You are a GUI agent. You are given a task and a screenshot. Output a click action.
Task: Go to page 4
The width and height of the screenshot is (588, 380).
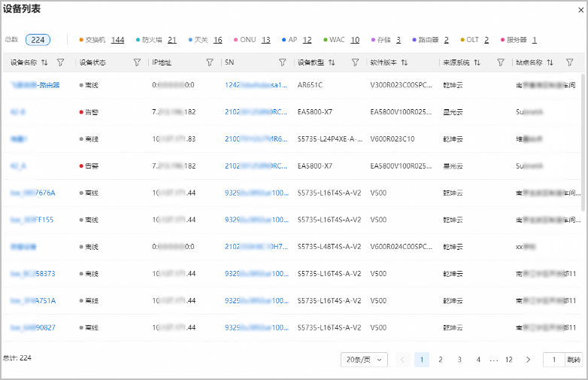(x=478, y=360)
